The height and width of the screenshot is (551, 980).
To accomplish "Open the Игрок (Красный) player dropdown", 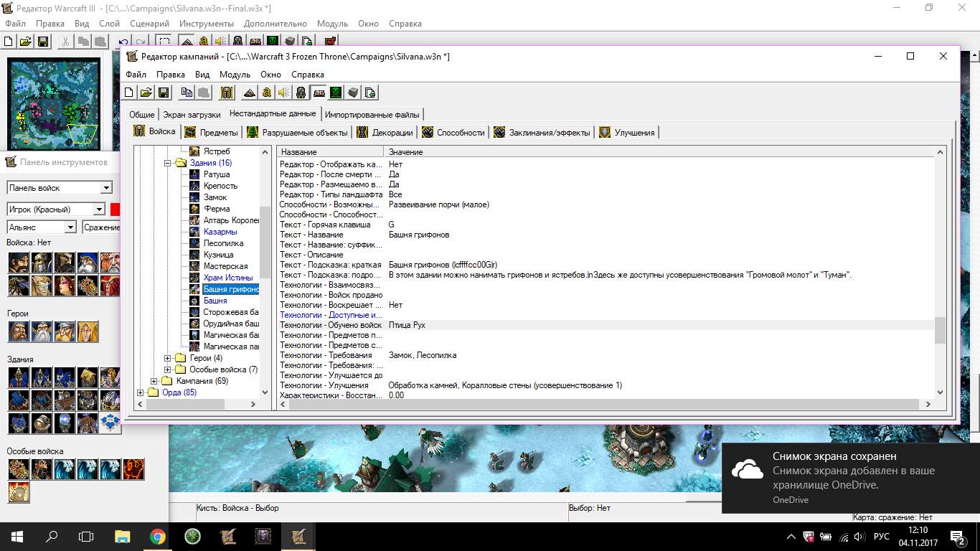I will (x=56, y=209).
